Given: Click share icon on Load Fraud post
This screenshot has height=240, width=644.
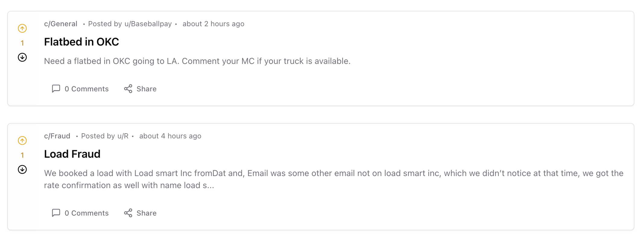Looking at the screenshot, I should 128,213.
